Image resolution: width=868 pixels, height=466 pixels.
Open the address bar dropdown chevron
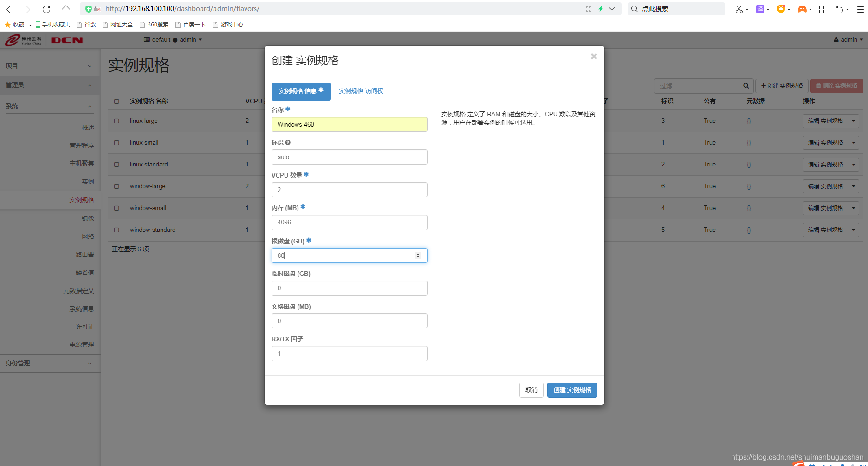612,9
